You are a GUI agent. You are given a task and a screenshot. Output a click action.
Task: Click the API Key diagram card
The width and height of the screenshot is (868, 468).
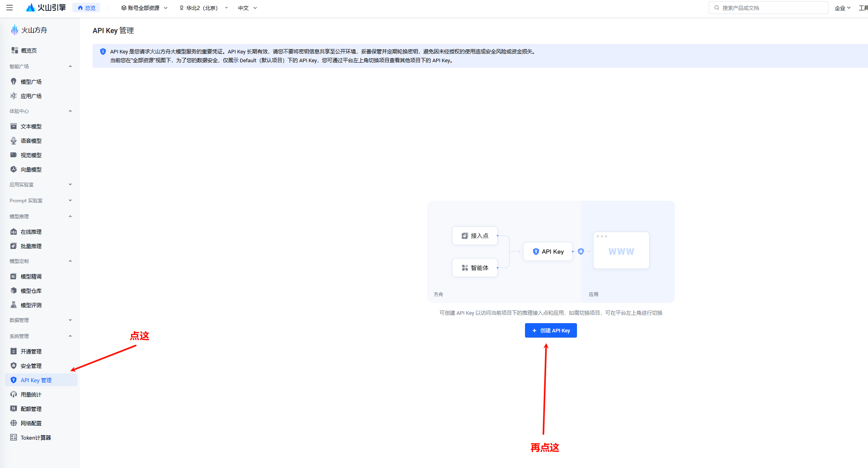pyautogui.click(x=548, y=251)
